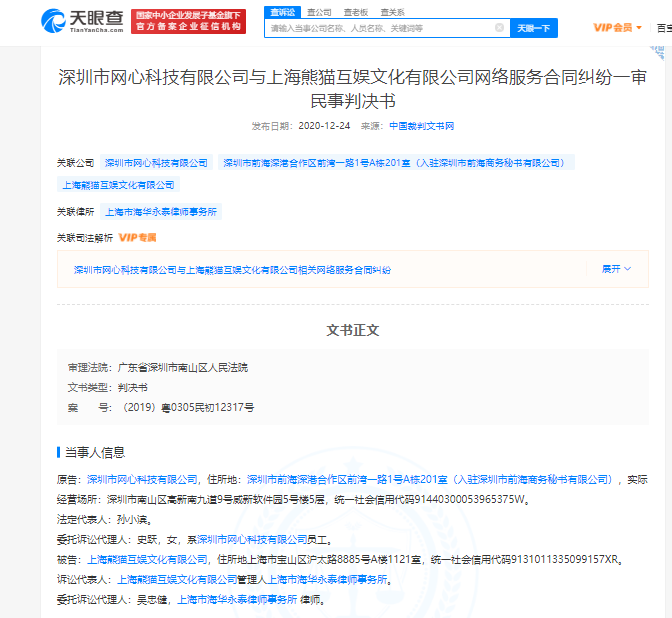
Task: Select the publish date 2020-12-24 text
Action: point(324,126)
